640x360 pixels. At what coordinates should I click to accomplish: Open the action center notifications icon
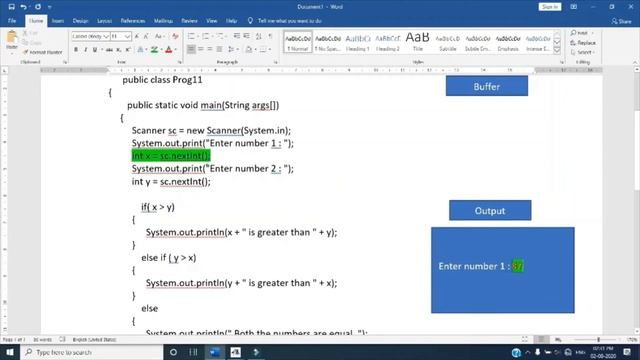click(x=627, y=352)
